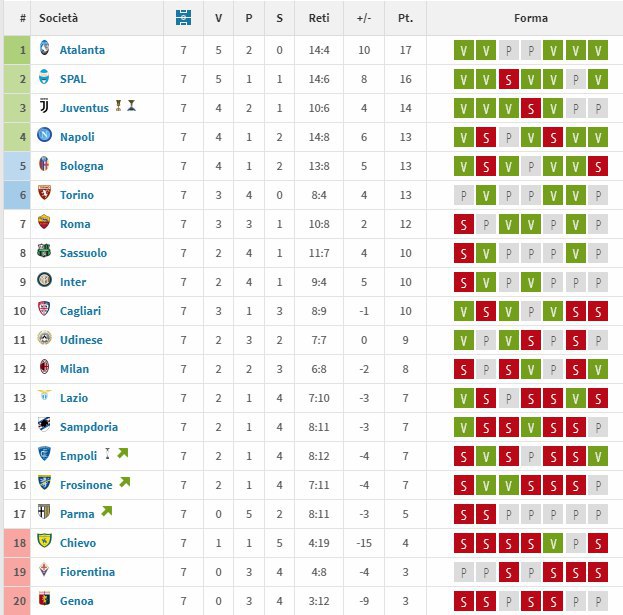623x615 pixels.
Task: Open the Torino team link
Action: [x=76, y=195]
